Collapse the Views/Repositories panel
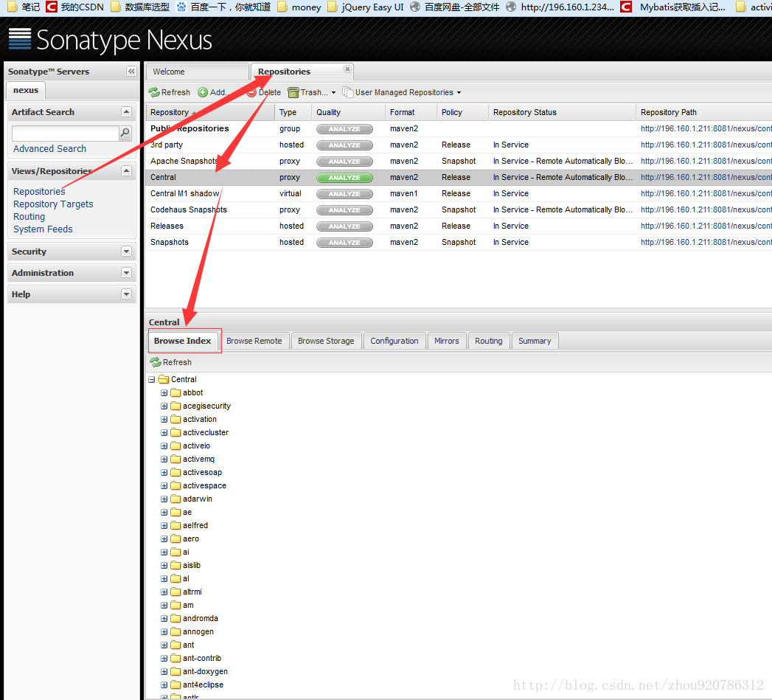 click(x=127, y=171)
